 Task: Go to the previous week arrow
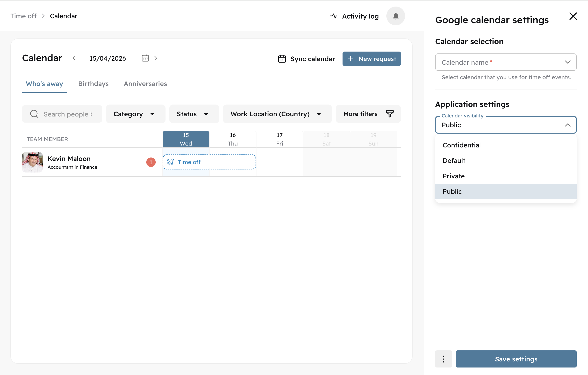(x=74, y=58)
